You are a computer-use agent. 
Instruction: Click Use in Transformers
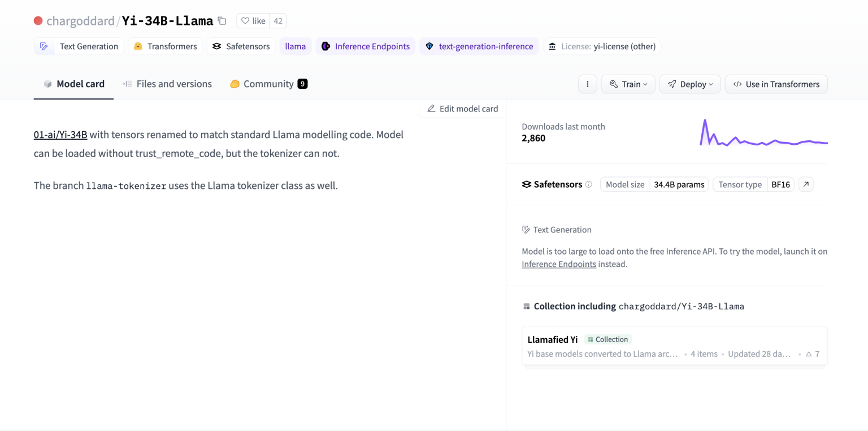(776, 84)
